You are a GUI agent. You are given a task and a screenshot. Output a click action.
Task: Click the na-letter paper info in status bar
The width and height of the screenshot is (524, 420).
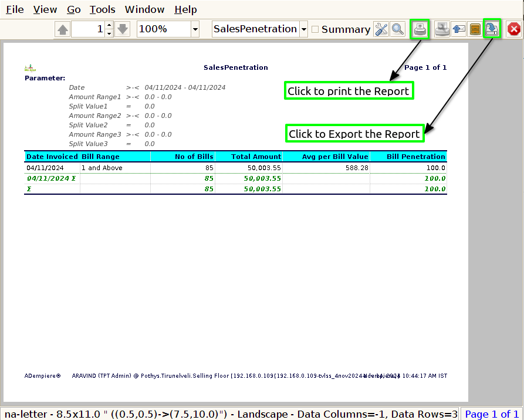[x=231, y=414]
